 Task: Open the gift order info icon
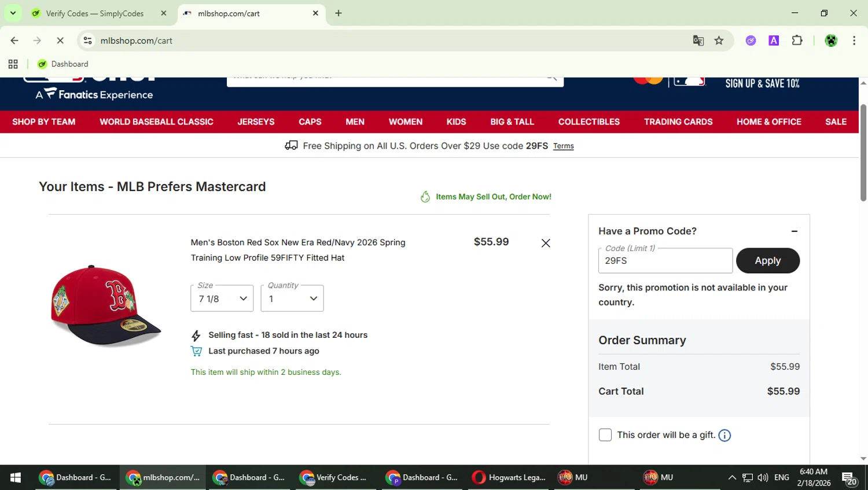(x=724, y=436)
